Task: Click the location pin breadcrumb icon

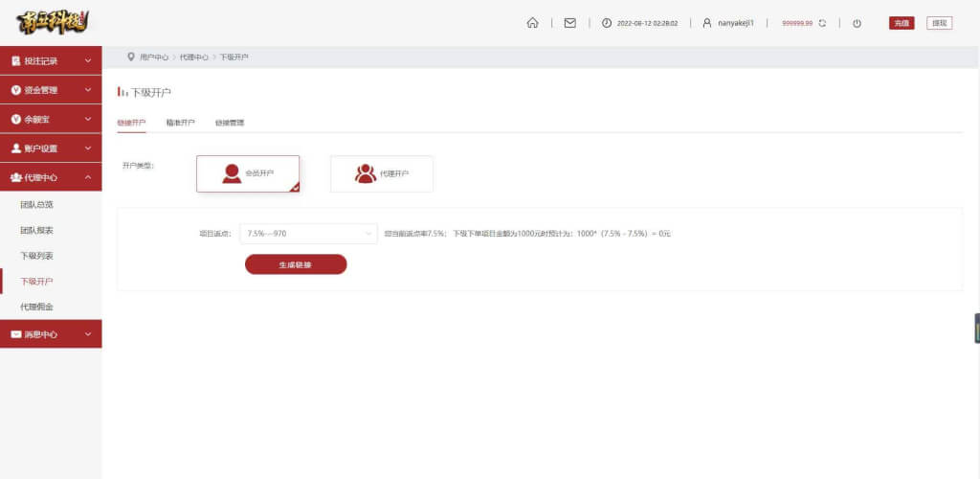Action: click(x=130, y=57)
